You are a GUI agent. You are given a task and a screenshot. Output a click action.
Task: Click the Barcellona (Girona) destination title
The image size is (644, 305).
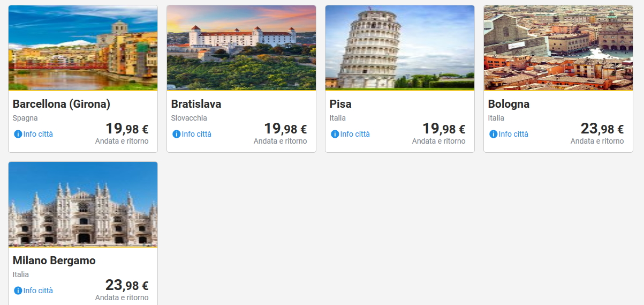click(x=62, y=104)
